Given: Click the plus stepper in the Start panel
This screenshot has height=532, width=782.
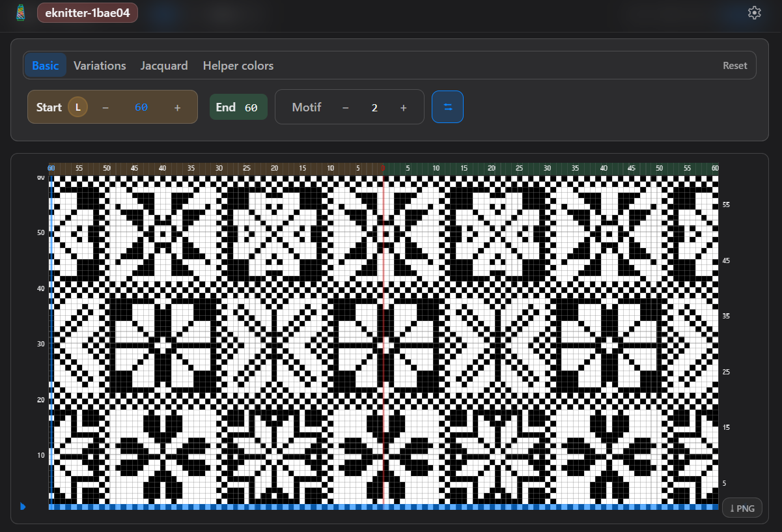Looking at the screenshot, I should 177,107.
